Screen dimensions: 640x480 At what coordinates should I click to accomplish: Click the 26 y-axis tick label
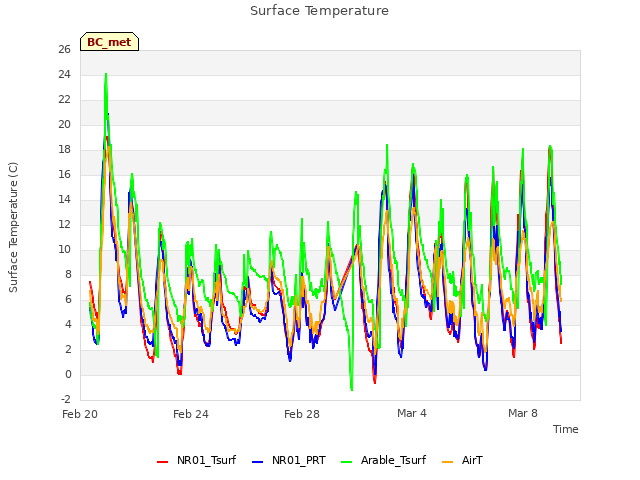point(64,49)
